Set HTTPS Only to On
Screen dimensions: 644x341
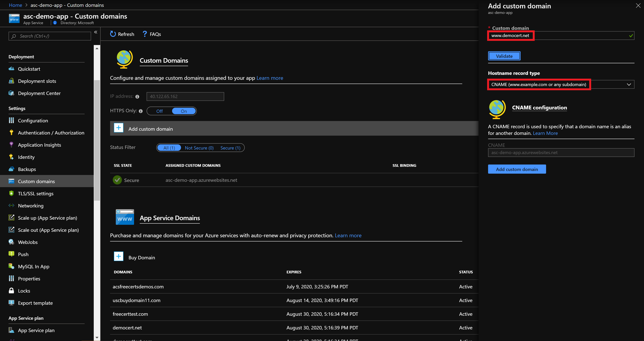184,111
